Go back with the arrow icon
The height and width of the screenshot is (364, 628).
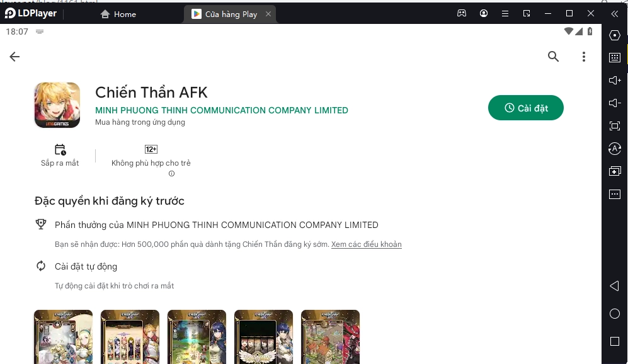click(x=14, y=57)
